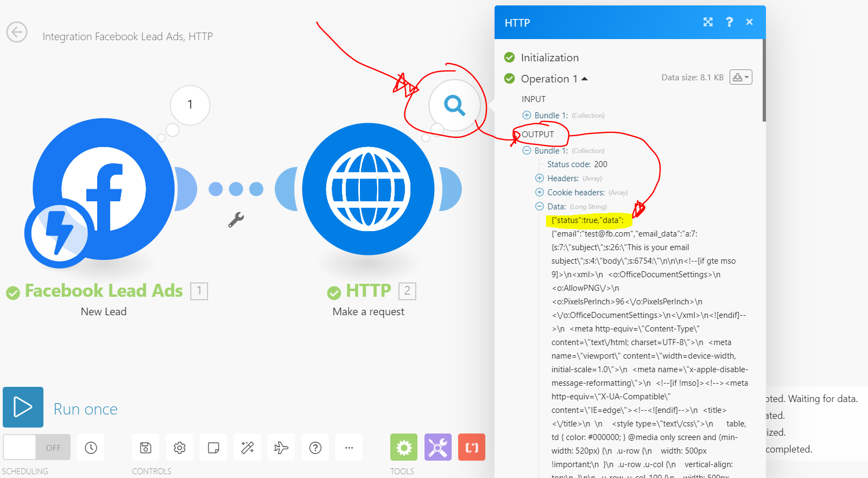Go back using the arrow icon

click(x=17, y=33)
